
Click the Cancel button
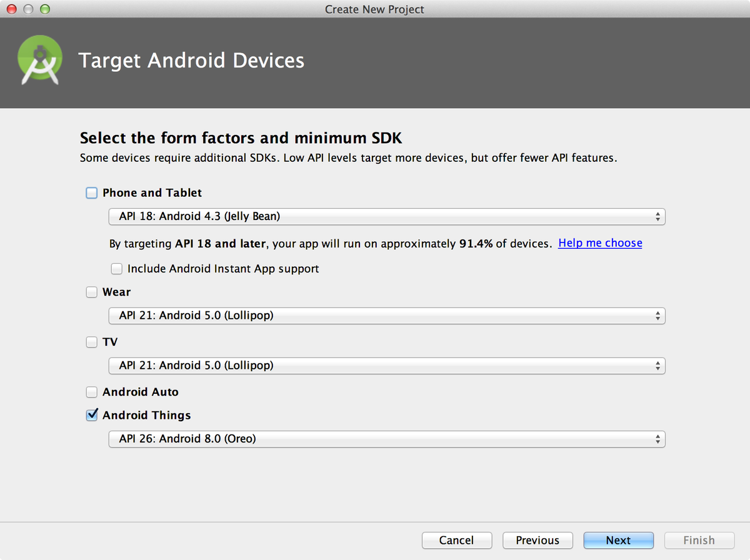[x=457, y=540]
